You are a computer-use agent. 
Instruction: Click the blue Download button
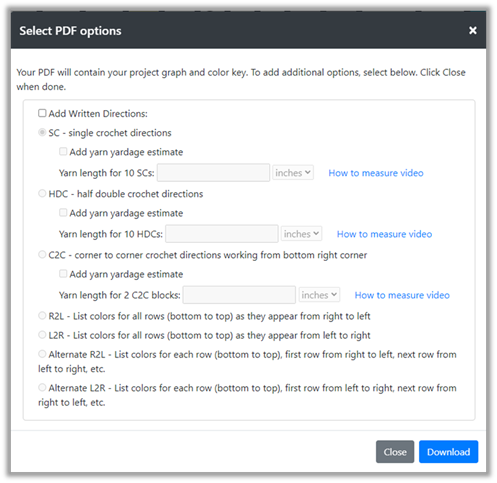click(448, 452)
